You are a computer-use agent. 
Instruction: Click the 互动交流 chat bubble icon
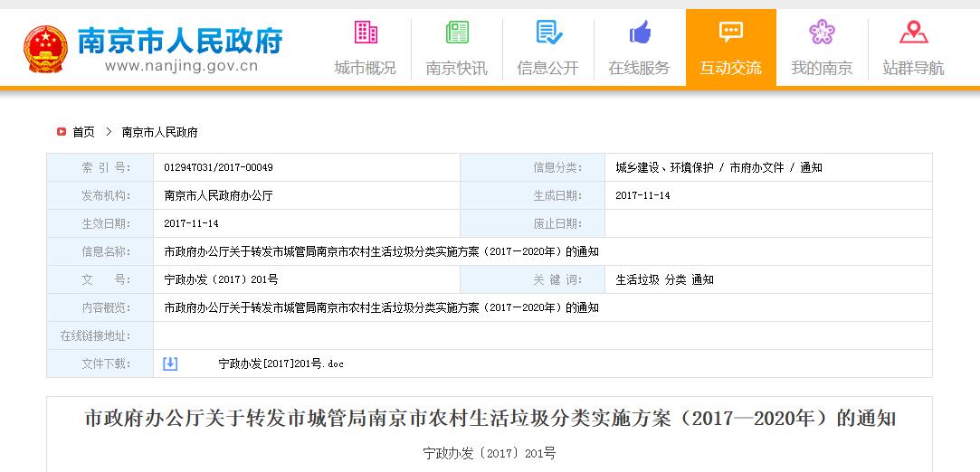(x=730, y=33)
